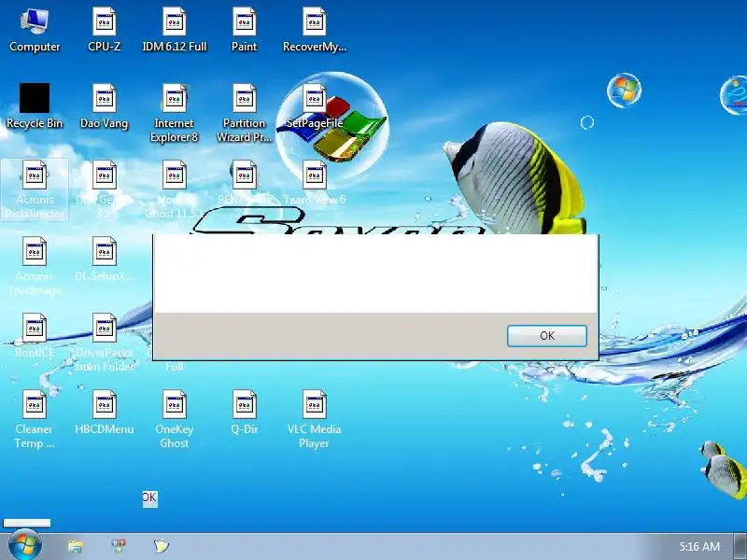Select the OneKey Ghost desktop shortcut
Screen dimensions: 747x560
pos(175,419)
